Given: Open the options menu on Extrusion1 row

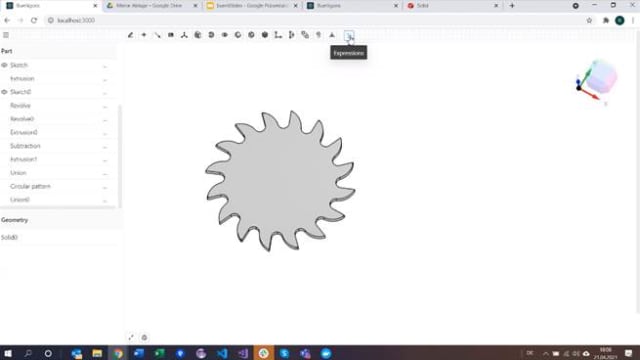Looking at the screenshot, I should [x=105, y=160].
